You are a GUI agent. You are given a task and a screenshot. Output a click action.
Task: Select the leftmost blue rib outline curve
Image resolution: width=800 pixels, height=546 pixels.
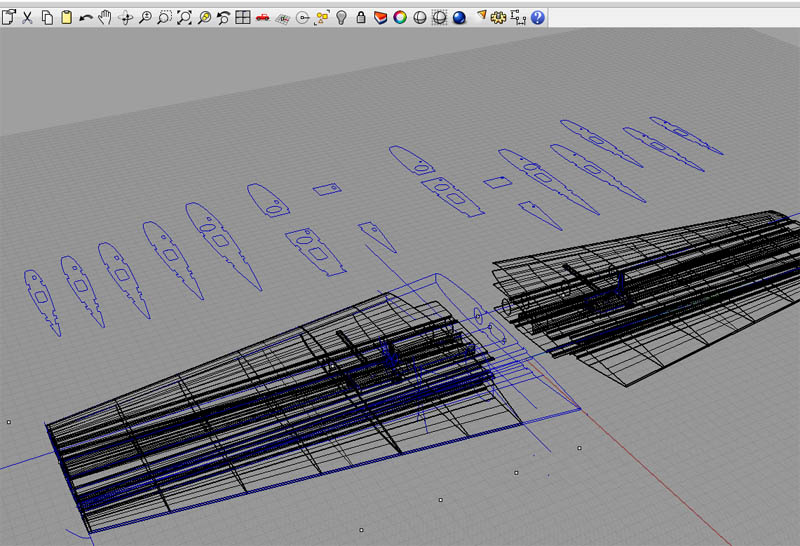[x=42, y=302]
